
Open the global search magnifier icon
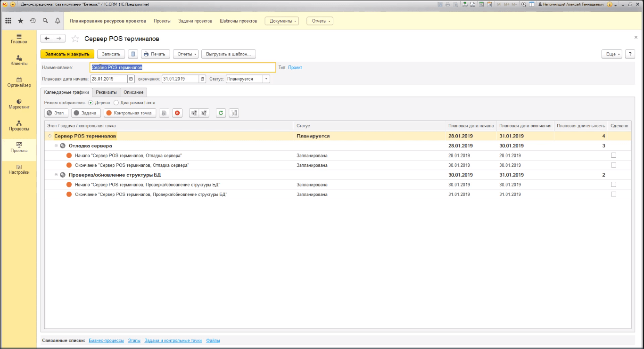point(45,21)
